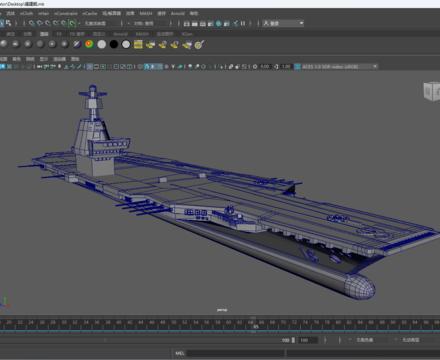The image size is (440, 360).
Task: Open the nCache menu
Action: coord(90,13)
